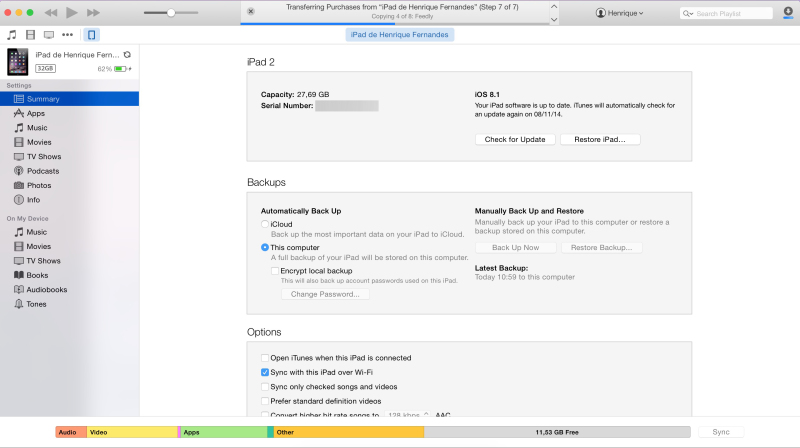Select iCloud backup radio button
The height and width of the screenshot is (448, 800).
[265, 224]
